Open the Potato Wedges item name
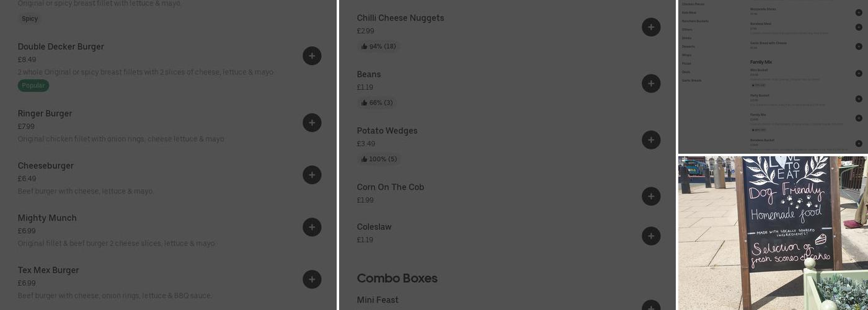868x310 pixels. tap(387, 131)
